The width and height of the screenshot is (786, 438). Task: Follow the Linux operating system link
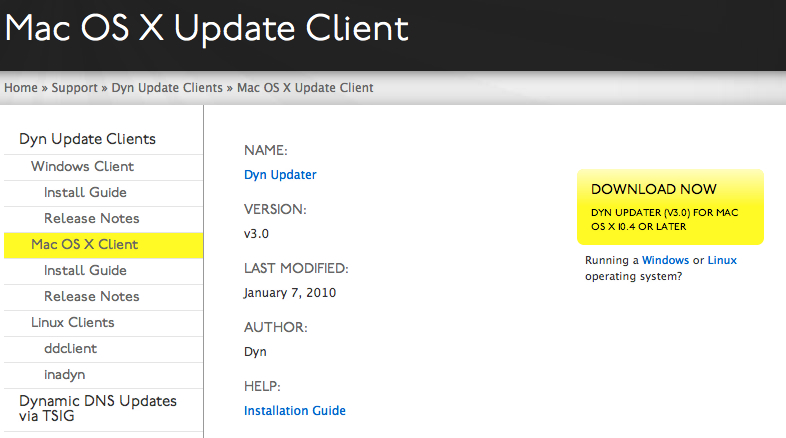[722, 261]
